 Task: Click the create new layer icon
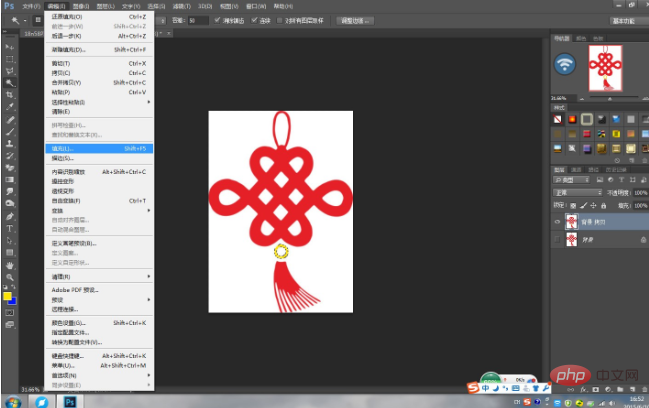click(x=632, y=389)
